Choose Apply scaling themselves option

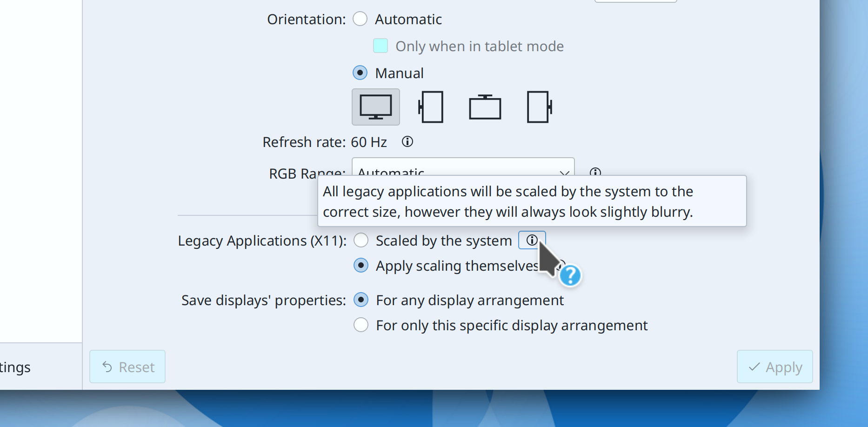click(x=361, y=266)
